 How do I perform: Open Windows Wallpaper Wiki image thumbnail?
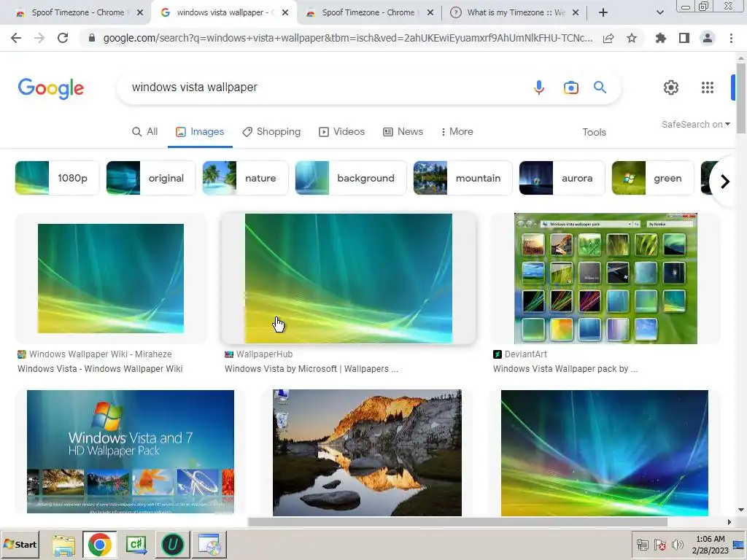click(111, 279)
